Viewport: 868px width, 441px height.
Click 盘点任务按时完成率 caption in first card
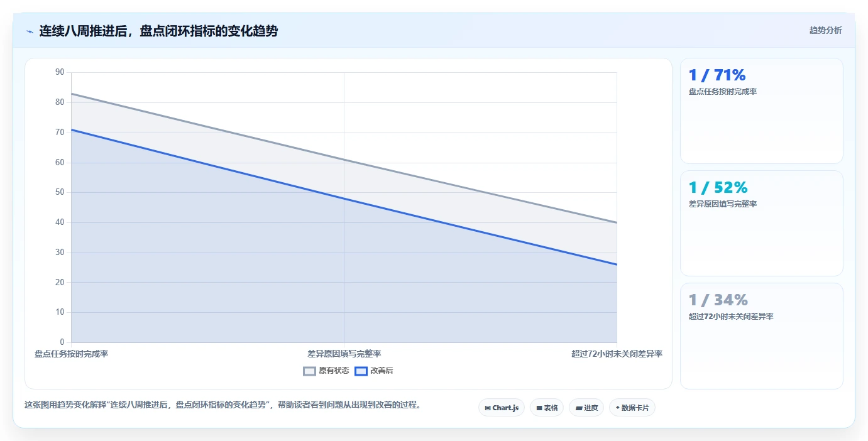pos(723,92)
